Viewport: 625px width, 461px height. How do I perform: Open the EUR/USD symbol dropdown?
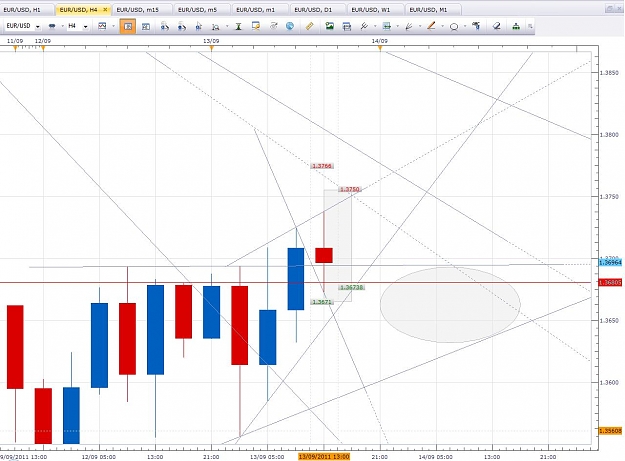pos(38,27)
